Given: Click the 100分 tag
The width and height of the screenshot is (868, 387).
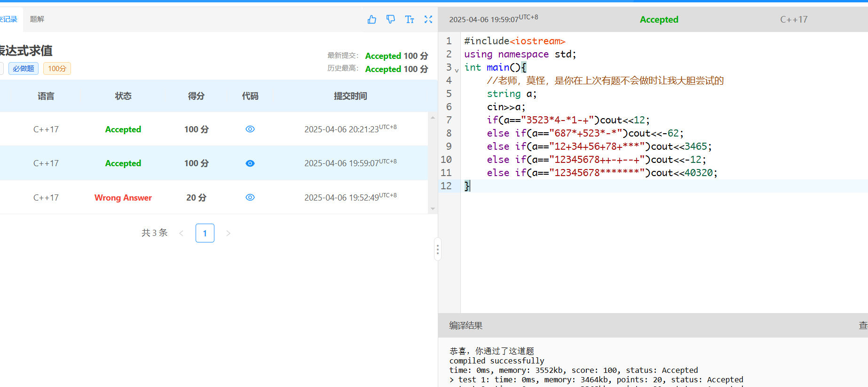Looking at the screenshot, I should tap(57, 69).
